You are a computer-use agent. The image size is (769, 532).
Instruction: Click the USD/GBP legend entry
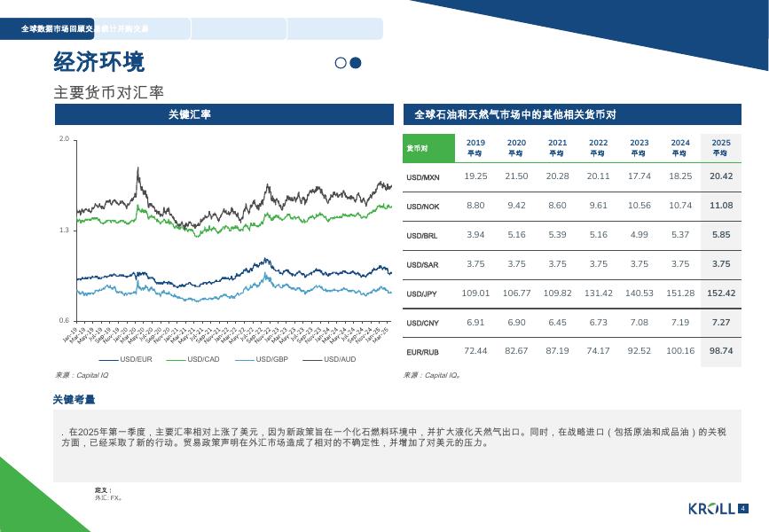[x=262, y=359]
